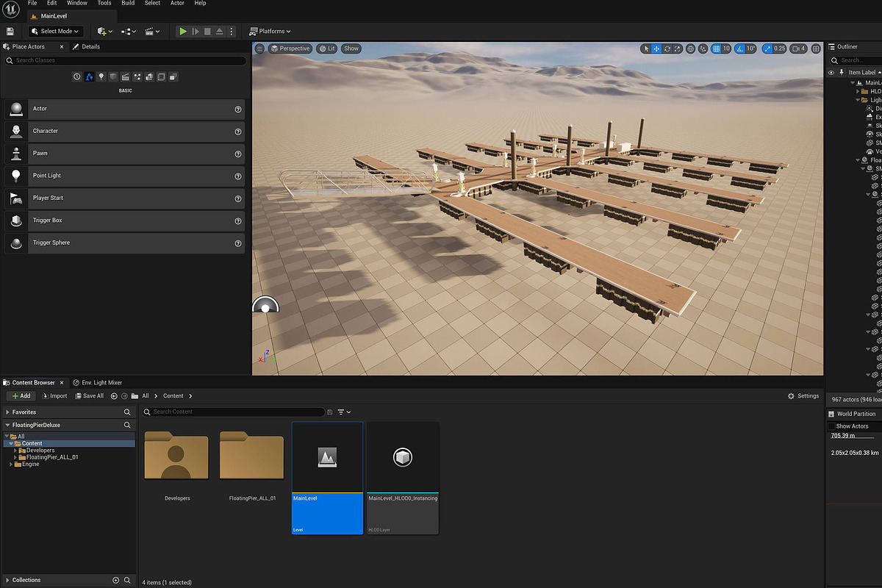Click Save All in the Content Browser
Viewport: 882px width, 588px height.
coord(89,395)
